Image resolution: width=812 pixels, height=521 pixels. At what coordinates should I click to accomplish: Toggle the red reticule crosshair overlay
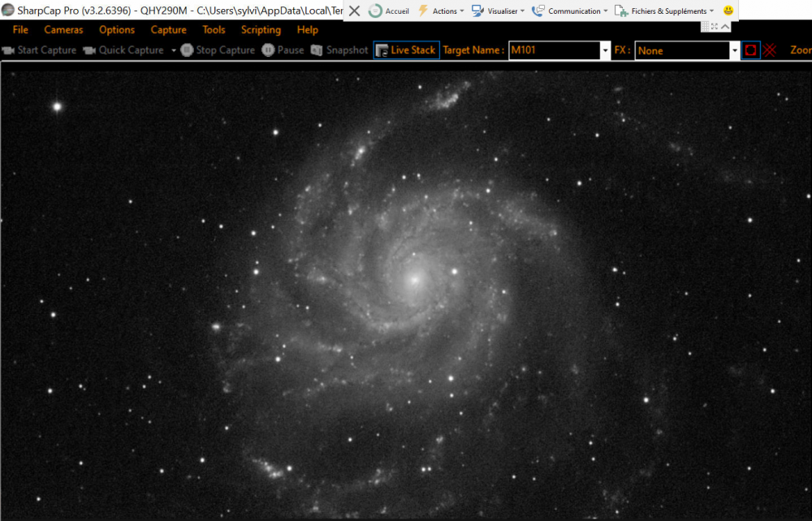click(x=770, y=50)
